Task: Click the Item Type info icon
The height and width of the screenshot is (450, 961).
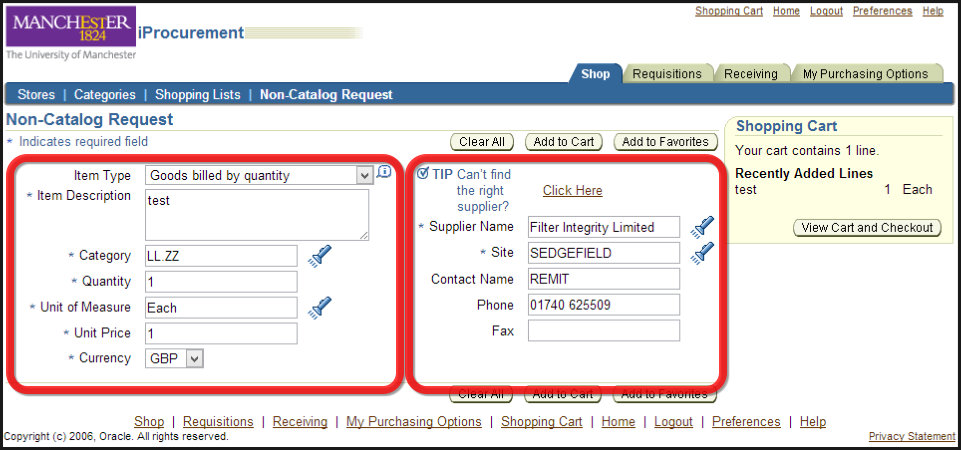Action: click(384, 172)
